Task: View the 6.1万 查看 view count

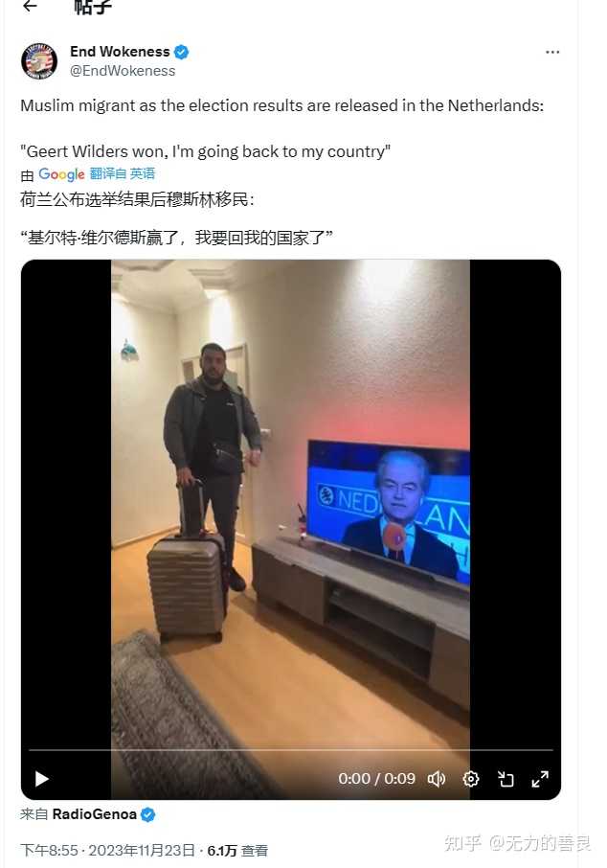Action: [x=237, y=851]
